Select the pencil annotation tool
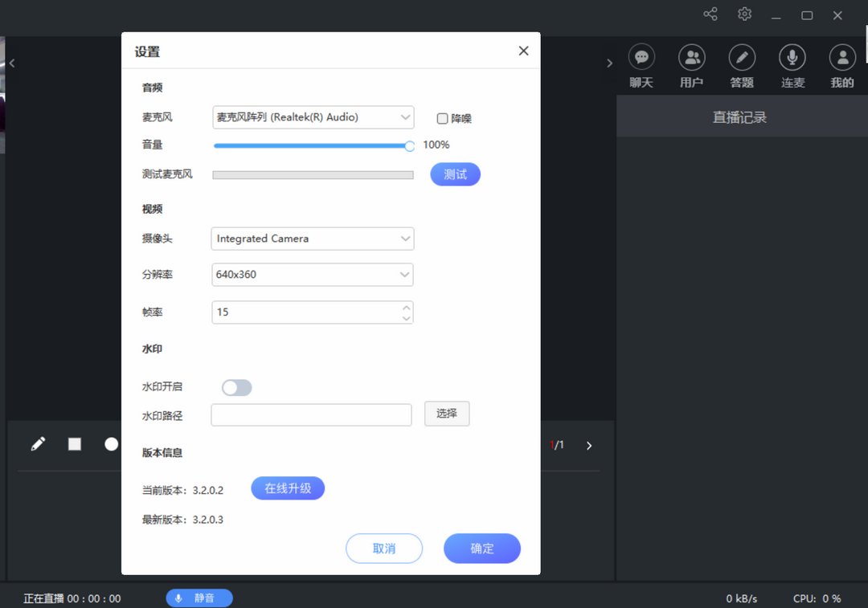This screenshot has height=608, width=868. 38,443
